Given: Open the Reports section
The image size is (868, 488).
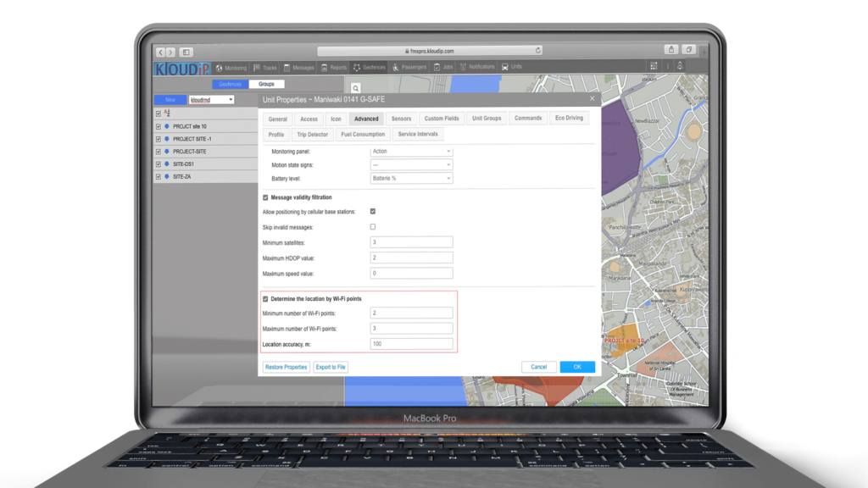Looking at the screenshot, I should tap(334, 68).
